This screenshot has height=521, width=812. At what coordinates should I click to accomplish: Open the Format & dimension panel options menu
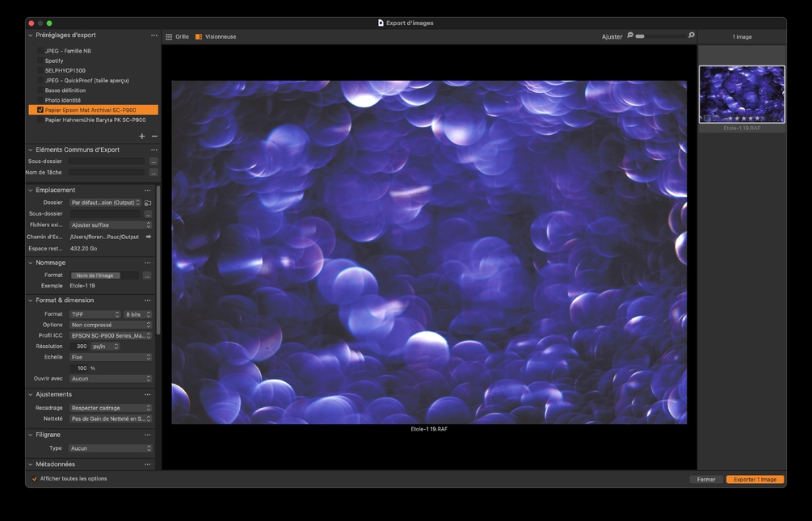[147, 300]
